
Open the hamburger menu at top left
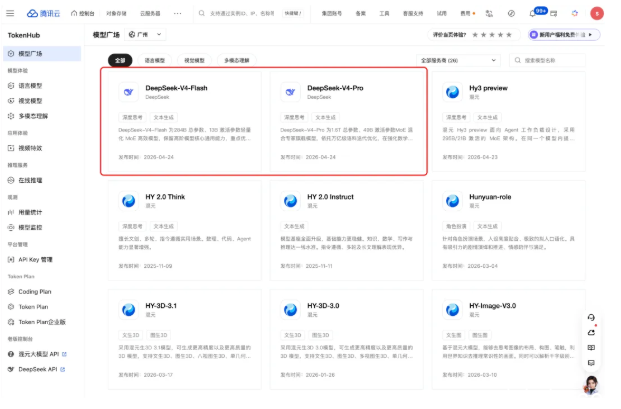(x=11, y=14)
